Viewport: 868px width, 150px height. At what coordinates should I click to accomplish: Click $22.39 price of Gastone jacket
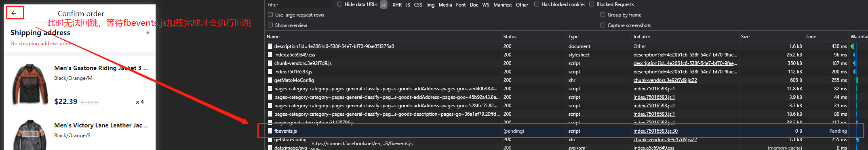tap(65, 102)
